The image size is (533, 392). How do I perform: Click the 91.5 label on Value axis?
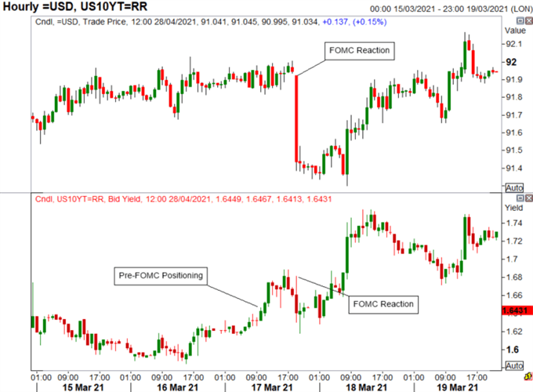(513, 151)
